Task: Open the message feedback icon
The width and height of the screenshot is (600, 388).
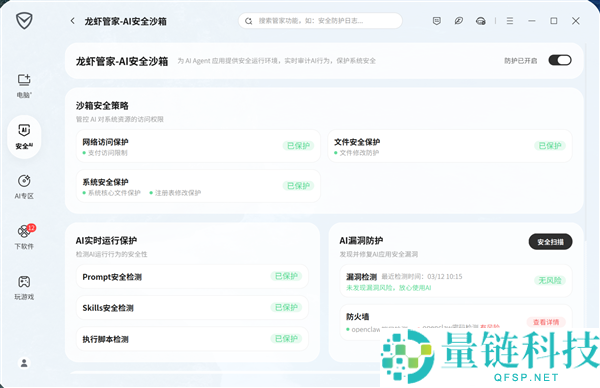Action: (437, 21)
